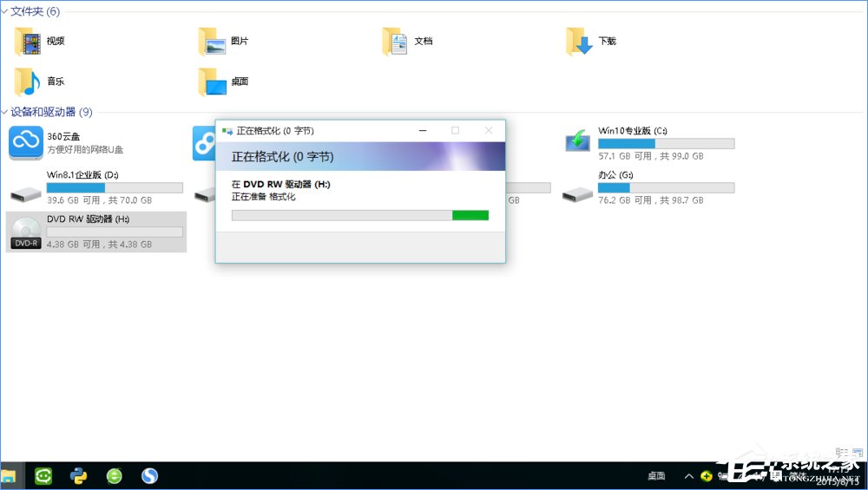868x490 pixels.
Task: Switch to large icons view layout
Action: (x=858, y=453)
